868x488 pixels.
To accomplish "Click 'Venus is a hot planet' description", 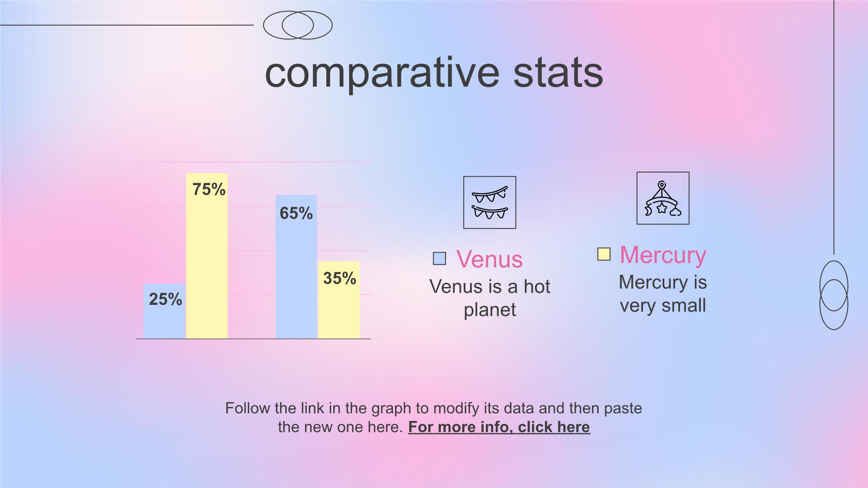I will pyautogui.click(x=489, y=298).
